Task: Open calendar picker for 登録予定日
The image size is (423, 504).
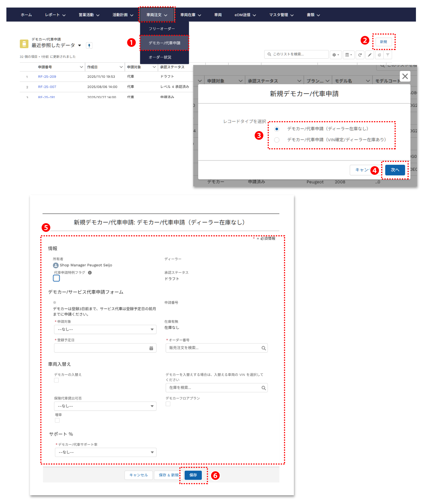Action: point(151,348)
